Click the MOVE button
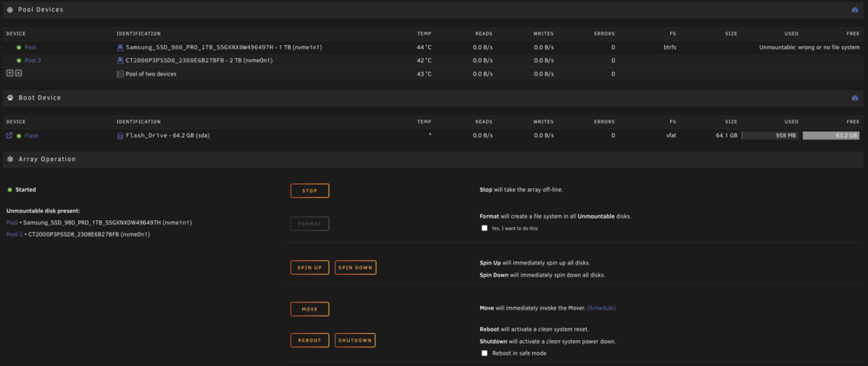 pyautogui.click(x=310, y=309)
